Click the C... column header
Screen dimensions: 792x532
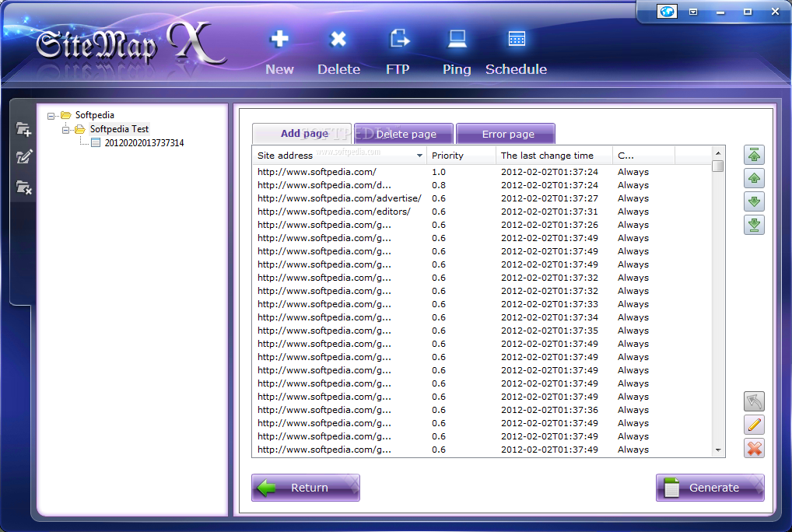(x=643, y=156)
